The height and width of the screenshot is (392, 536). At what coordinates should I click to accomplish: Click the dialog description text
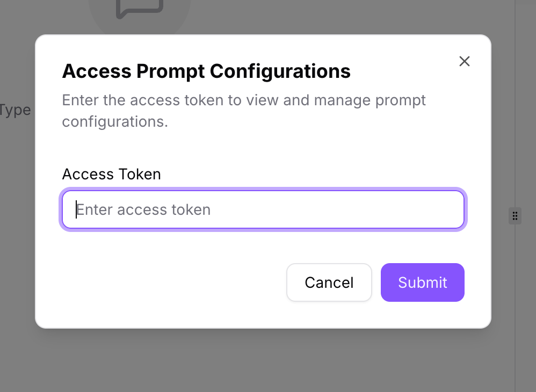click(244, 111)
